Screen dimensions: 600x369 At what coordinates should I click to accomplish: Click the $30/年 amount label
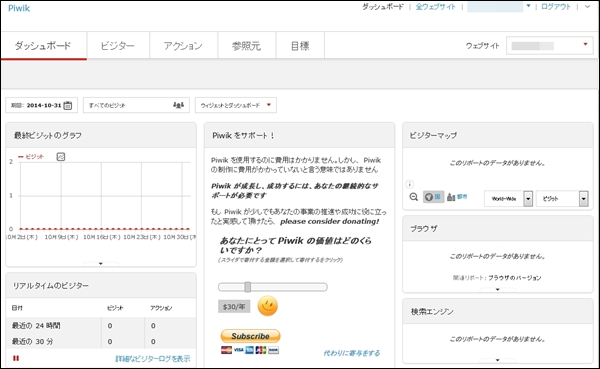click(x=234, y=307)
